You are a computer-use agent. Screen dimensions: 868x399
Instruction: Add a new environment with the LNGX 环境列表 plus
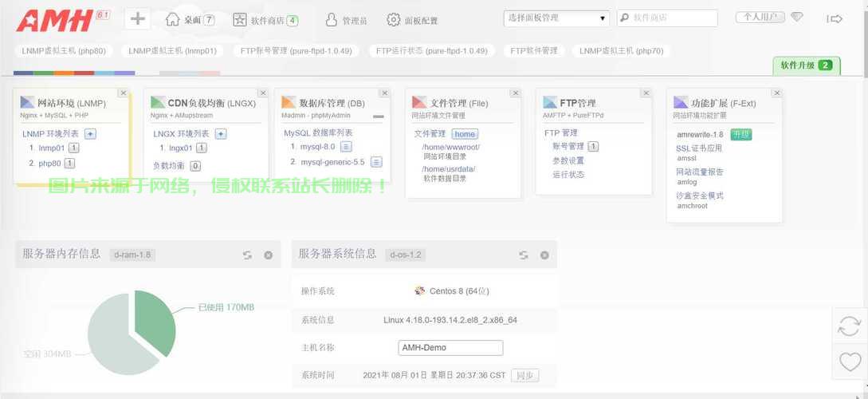click(221, 133)
